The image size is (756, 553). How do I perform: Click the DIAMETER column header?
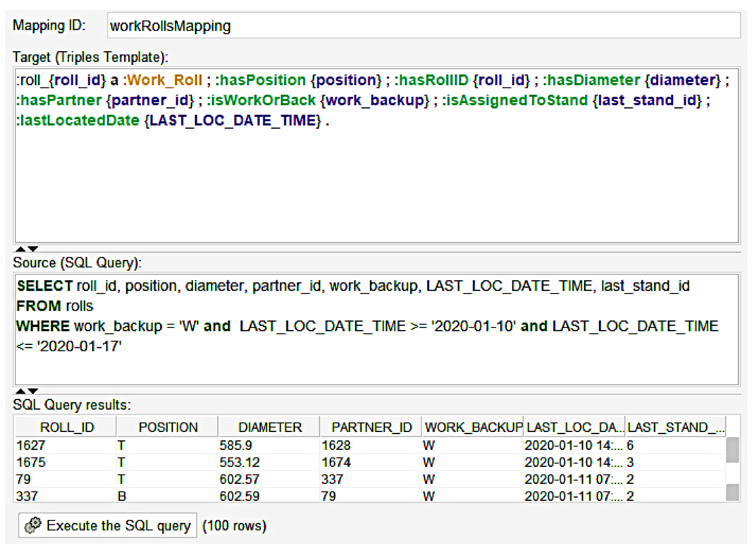click(270, 427)
